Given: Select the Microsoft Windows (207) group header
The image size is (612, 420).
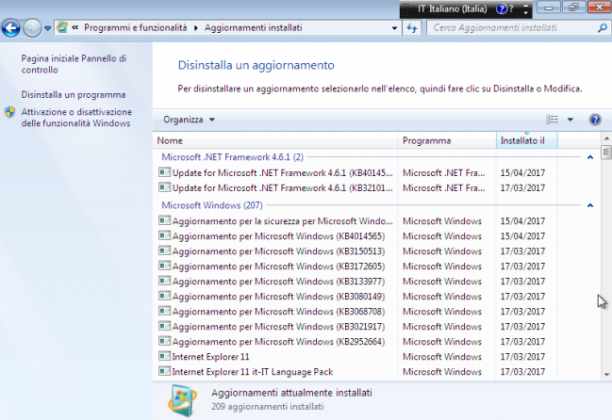Looking at the screenshot, I should point(212,205).
